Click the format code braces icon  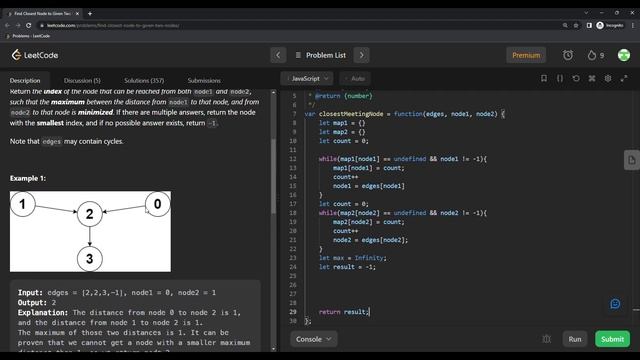click(x=560, y=78)
